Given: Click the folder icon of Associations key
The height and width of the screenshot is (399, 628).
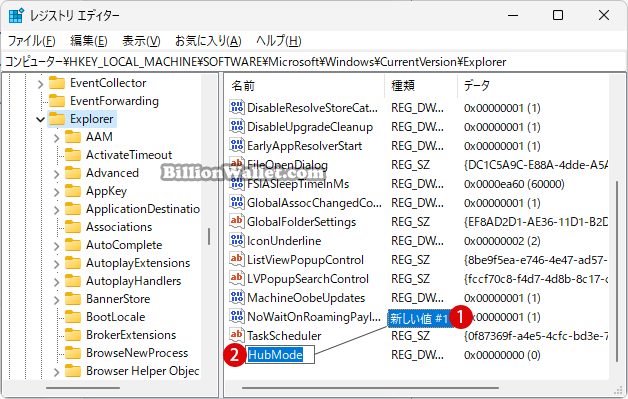Looking at the screenshot, I should click(x=73, y=227).
